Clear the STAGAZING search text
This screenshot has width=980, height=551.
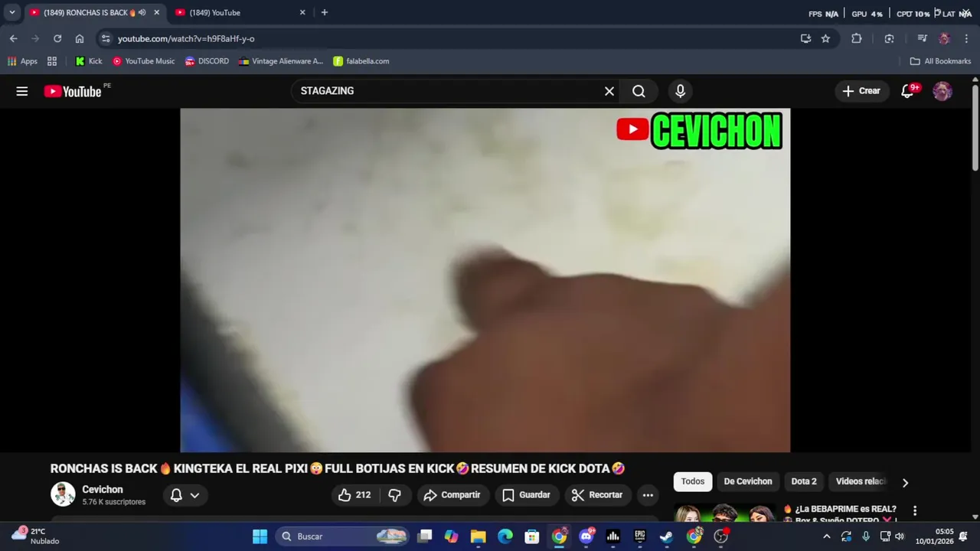point(609,91)
